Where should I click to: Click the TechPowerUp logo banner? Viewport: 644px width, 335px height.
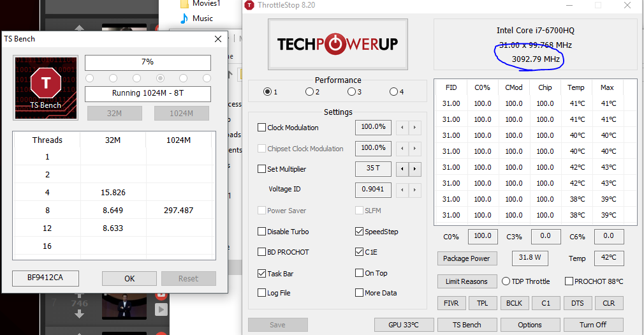[x=337, y=44]
